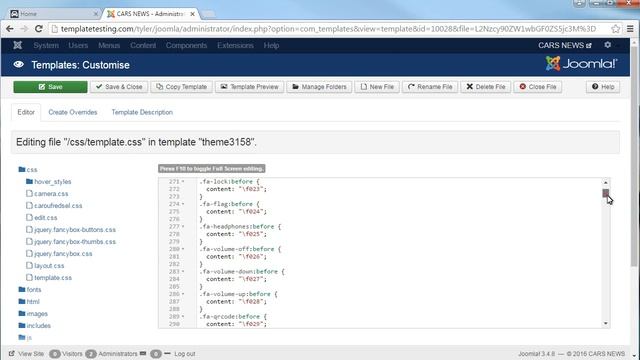Expand the hover_styles folder
The image size is (640, 360).
pyautogui.click(x=49, y=182)
